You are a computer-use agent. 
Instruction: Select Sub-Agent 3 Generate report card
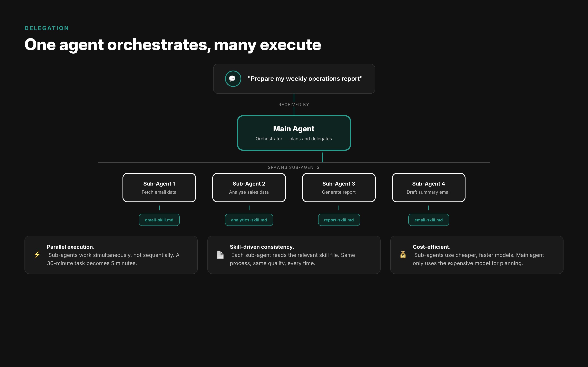339,187
